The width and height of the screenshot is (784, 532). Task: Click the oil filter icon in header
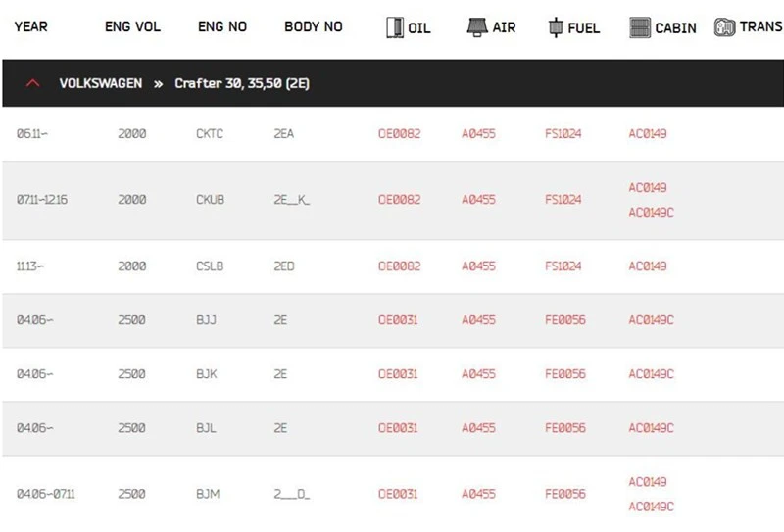pos(395,27)
